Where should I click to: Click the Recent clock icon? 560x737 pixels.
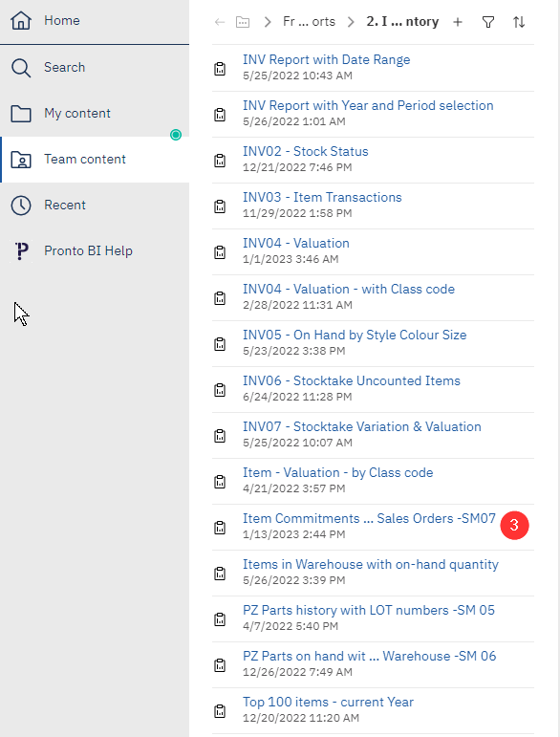coord(21,206)
